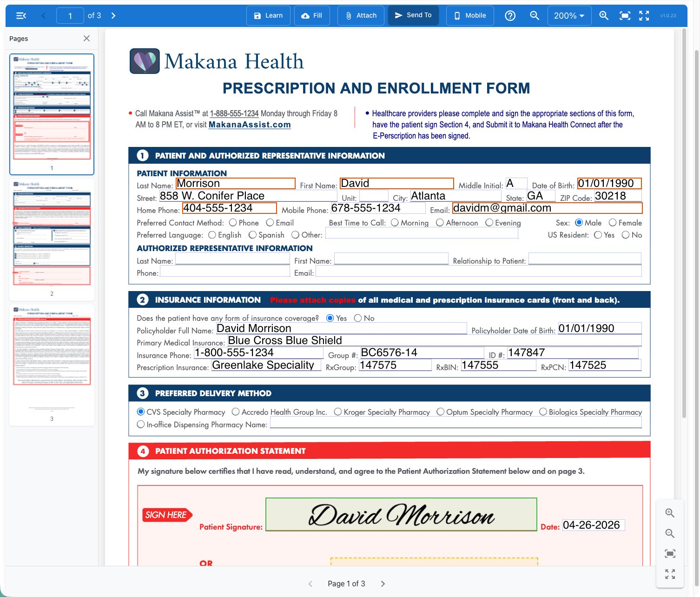Choose Biologics Specialty Pharmacy delivery
The height and width of the screenshot is (597, 700).
coord(543,411)
